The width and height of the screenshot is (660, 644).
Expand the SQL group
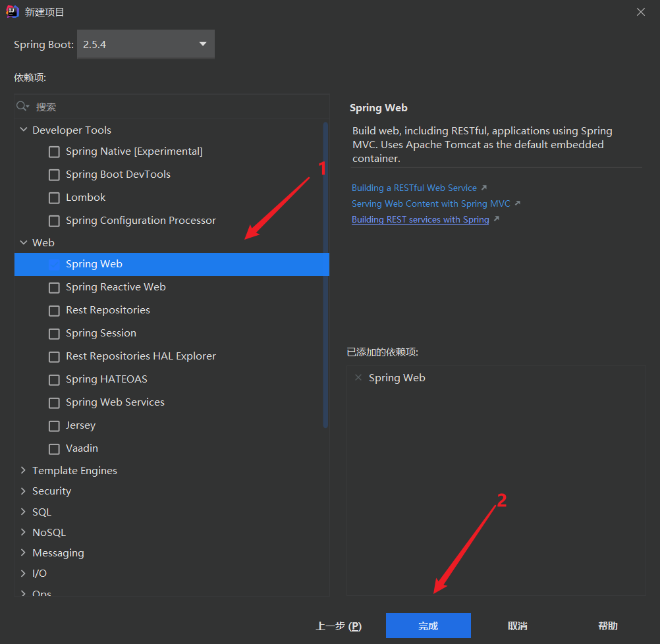click(24, 512)
